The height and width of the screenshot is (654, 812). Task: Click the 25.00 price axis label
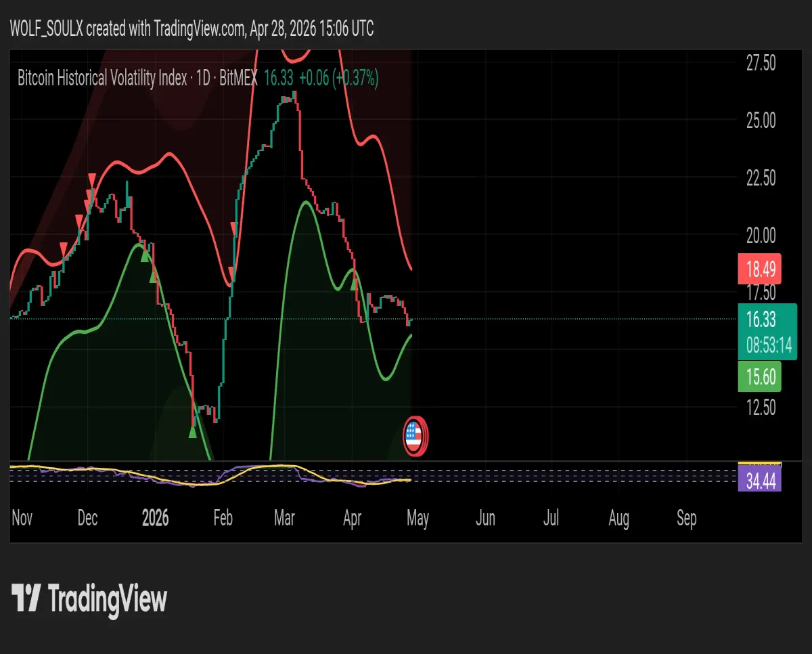point(761,121)
